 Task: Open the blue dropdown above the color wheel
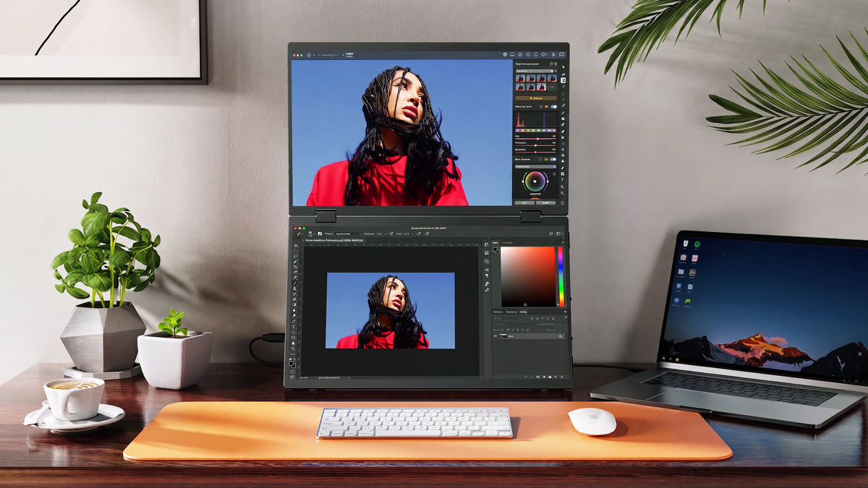(535, 166)
